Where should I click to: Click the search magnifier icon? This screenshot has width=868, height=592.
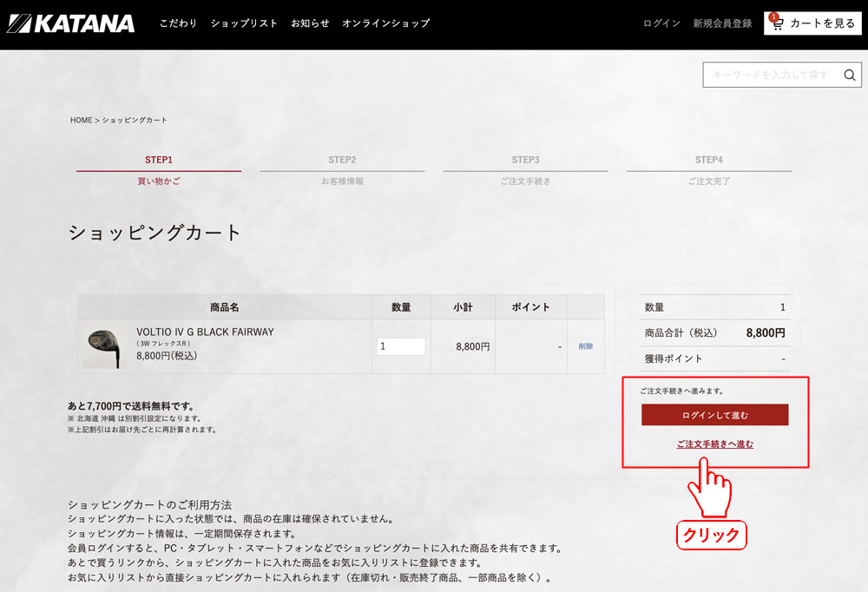(x=849, y=76)
